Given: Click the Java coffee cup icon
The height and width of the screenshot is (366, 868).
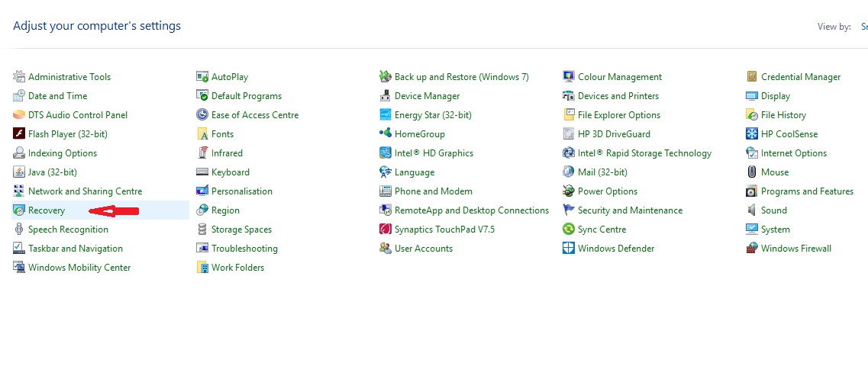Looking at the screenshot, I should 19,172.
